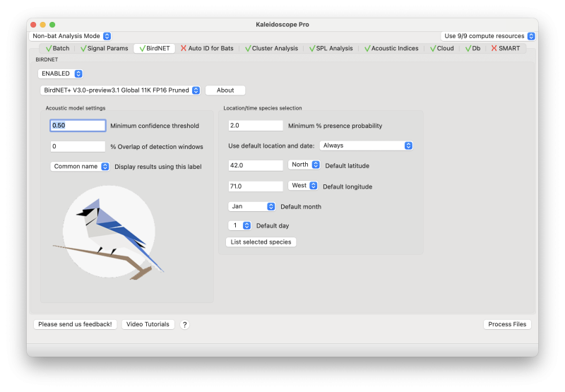The height and width of the screenshot is (392, 565).
Task: Open the ENABLED state dropdown
Action: [x=61, y=73]
